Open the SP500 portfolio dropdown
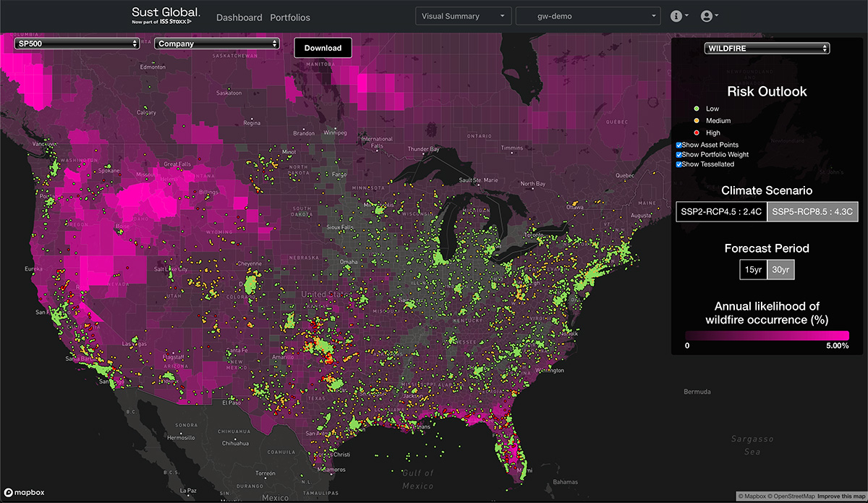The image size is (868, 503). pyautogui.click(x=76, y=44)
